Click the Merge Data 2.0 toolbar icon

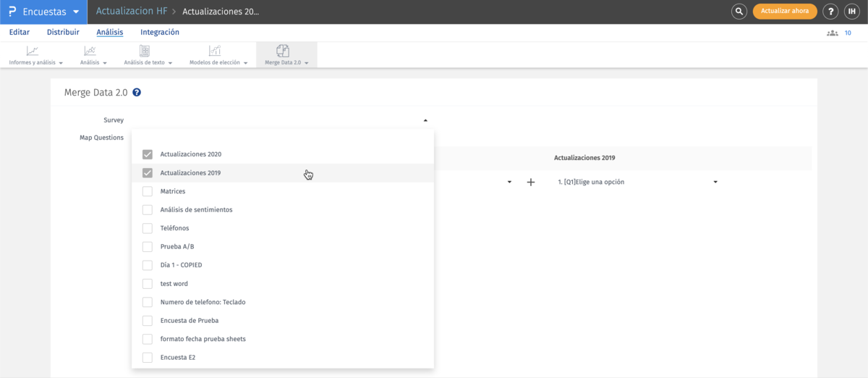point(283,51)
